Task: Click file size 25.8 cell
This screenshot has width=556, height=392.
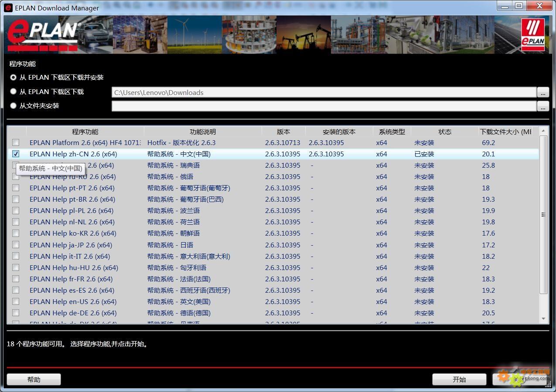Action: point(488,165)
